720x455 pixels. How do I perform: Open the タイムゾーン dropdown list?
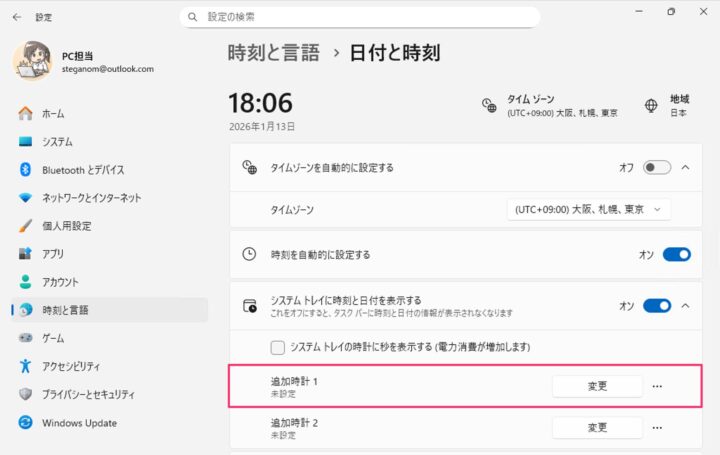[588, 210]
